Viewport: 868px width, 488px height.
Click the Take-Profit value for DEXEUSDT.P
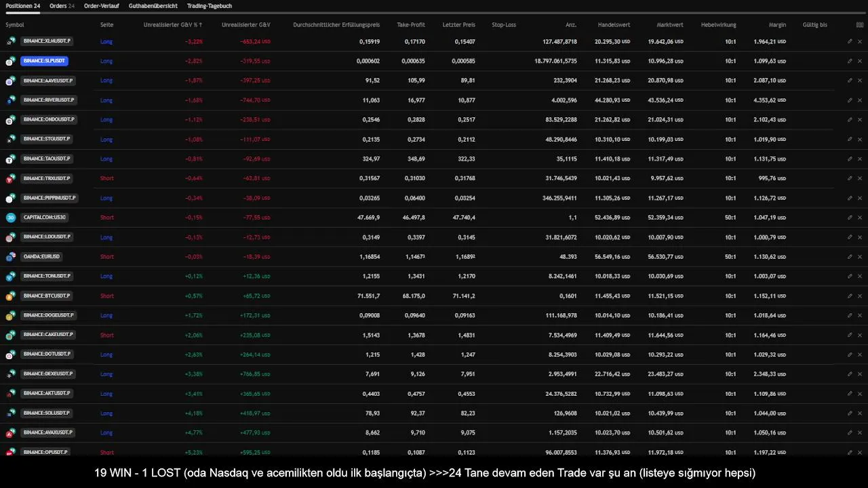[x=415, y=374]
